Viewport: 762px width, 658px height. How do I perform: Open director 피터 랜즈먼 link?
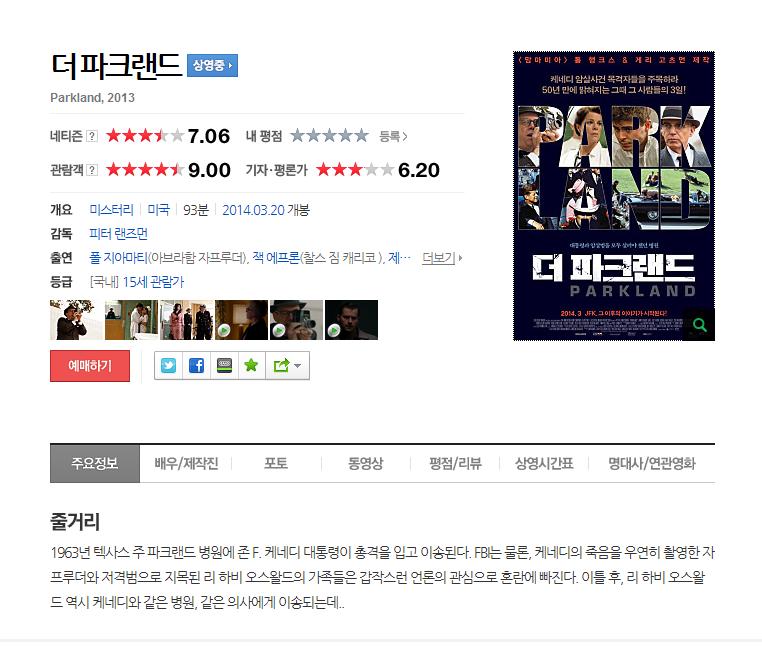coord(119,234)
